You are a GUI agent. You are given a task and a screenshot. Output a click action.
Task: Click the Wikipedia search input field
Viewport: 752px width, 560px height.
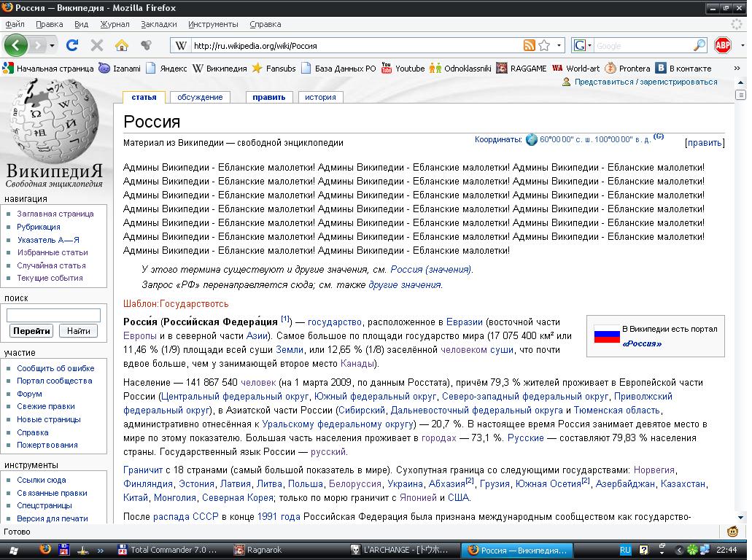(x=53, y=315)
